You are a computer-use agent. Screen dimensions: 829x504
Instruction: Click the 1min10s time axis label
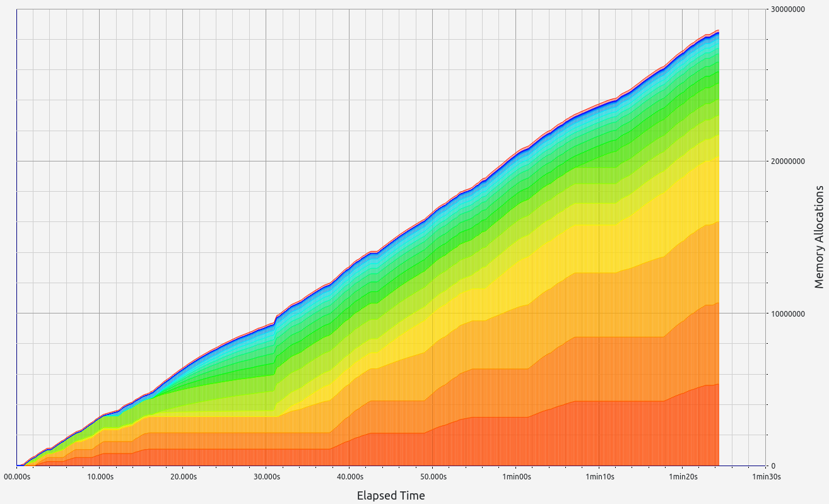(x=599, y=477)
